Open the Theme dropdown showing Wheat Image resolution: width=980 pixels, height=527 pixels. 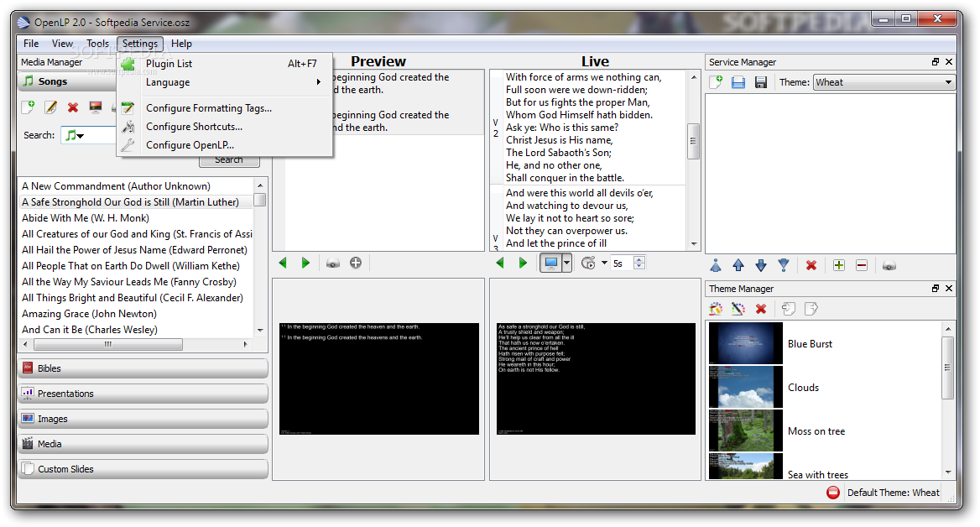[x=884, y=82]
